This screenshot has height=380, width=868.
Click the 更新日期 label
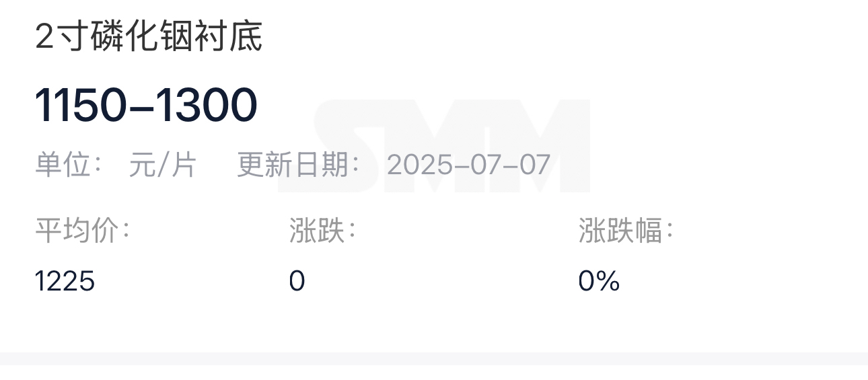pyautogui.click(x=299, y=165)
